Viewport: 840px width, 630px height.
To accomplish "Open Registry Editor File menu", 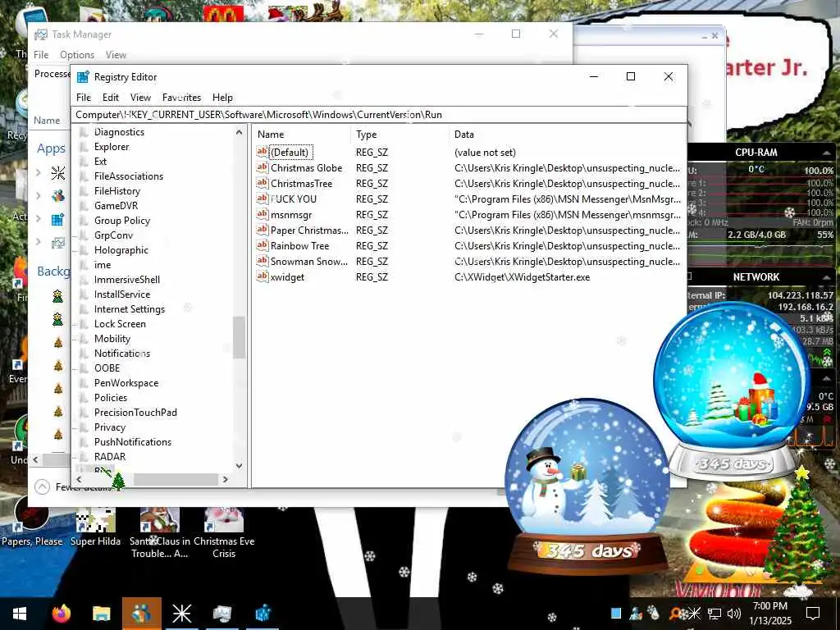I will (x=84, y=98).
